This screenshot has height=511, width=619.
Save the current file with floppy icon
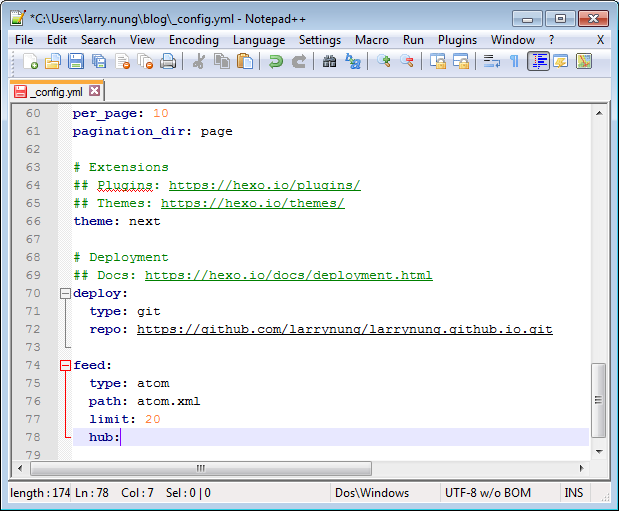[x=76, y=62]
